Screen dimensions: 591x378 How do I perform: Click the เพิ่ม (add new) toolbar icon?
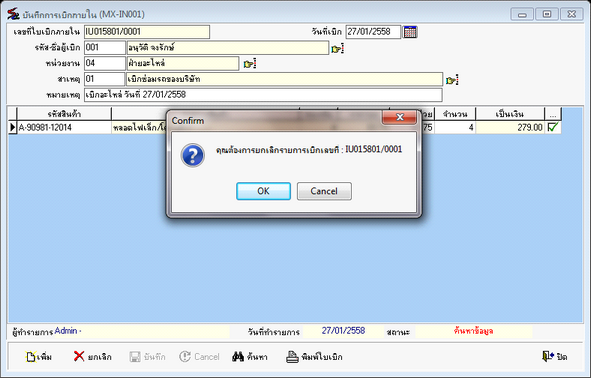coord(38,357)
